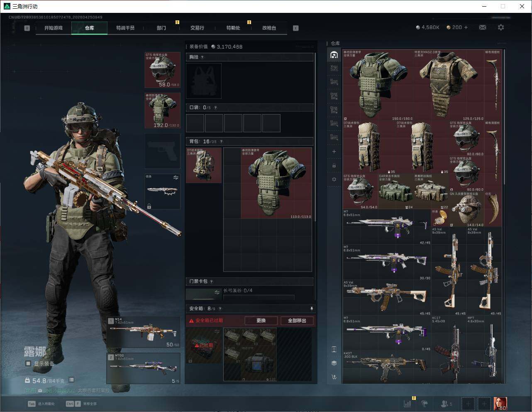Select primary weapon slot M14
Image resolution: width=532 pixels, height=412 pixels.
tap(144, 332)
